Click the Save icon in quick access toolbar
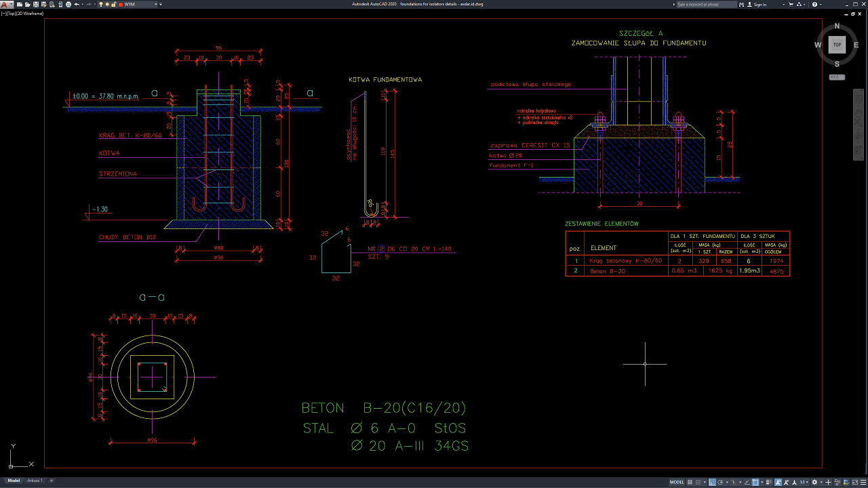This screenshot has width=868, height=488. (36, 4)
